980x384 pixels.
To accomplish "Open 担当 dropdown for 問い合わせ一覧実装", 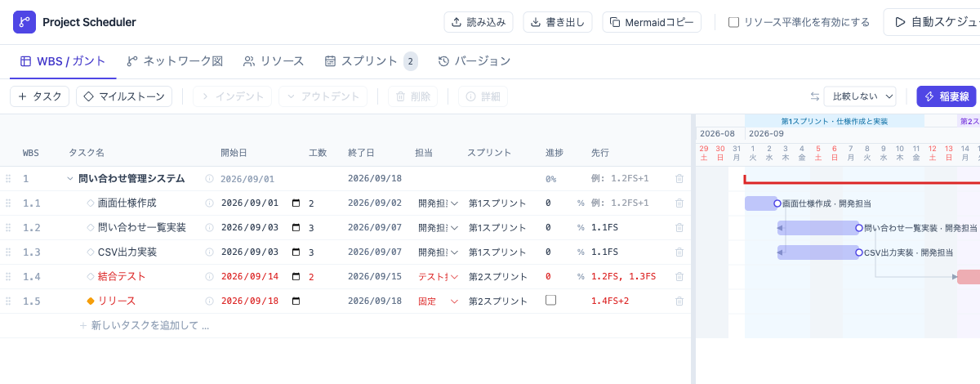I will pos(438,228).
